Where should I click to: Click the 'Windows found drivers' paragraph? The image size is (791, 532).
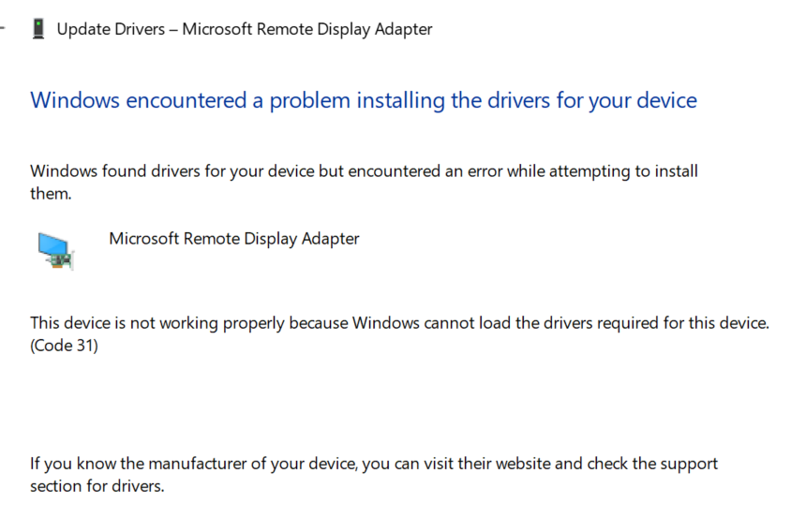click(364, 182)
